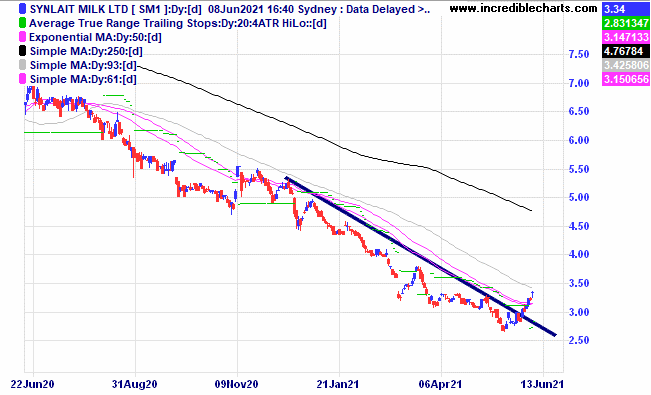
Task: Click the magenta Simple MA 61 legend swatch
Action: (22, 79)
